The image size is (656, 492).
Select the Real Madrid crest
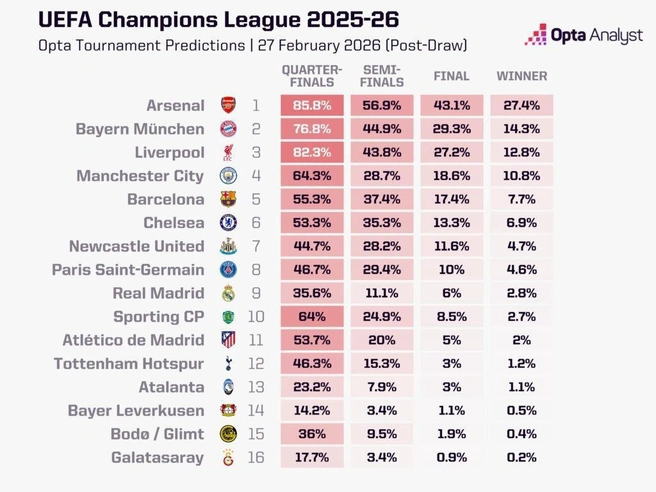228,293
